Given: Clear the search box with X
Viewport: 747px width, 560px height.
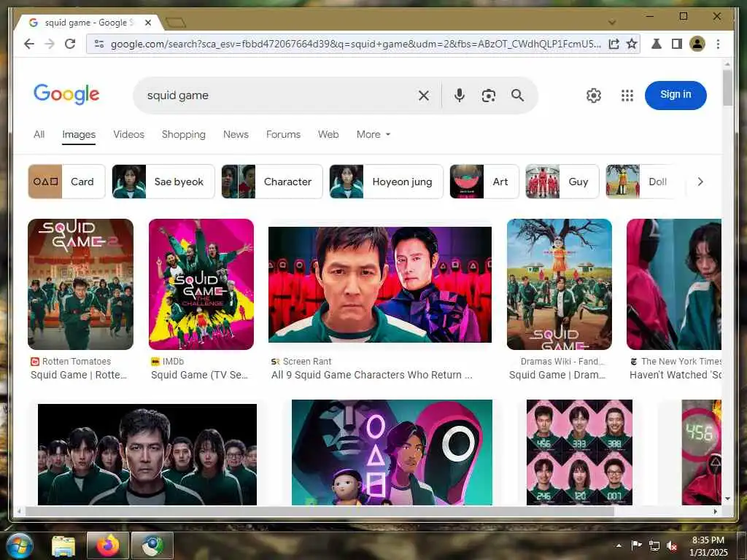Looking at the screenshot, I should tap(424, 96).
